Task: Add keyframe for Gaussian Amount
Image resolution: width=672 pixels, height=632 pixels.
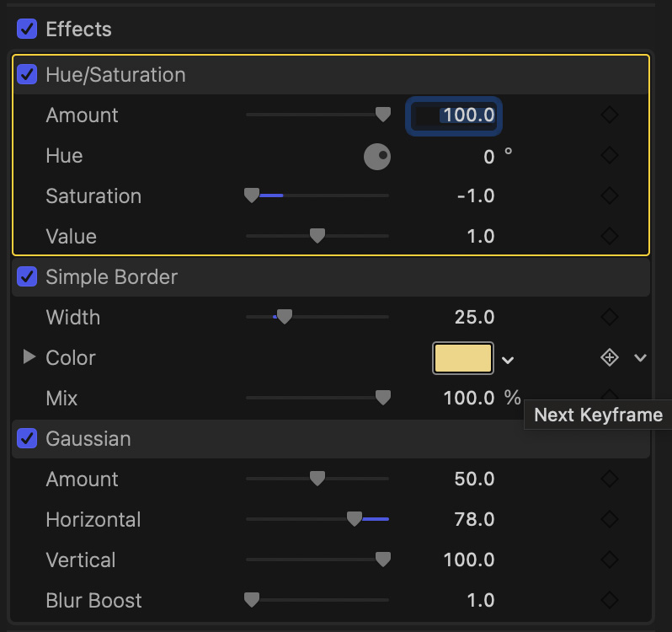Action: tap(610, 479)
